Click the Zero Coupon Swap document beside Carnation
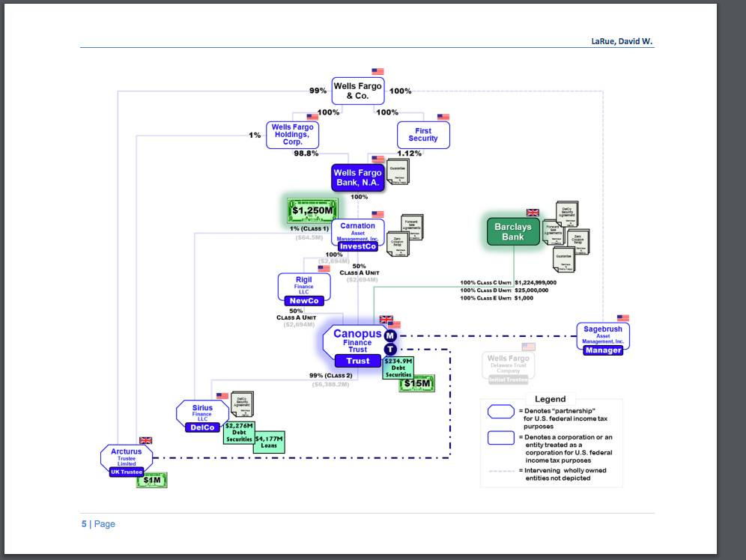Image resolution: width=746 pixels, height=560 pixels. coord(397,243)
